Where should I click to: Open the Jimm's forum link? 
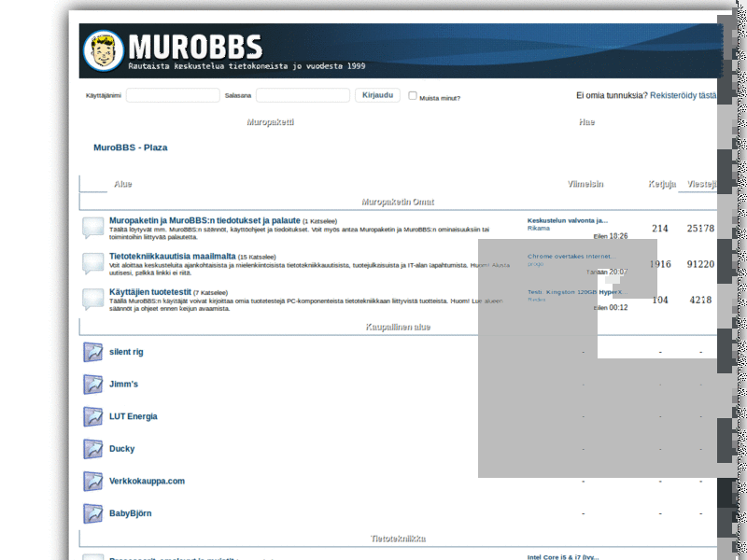pos(123,385)
